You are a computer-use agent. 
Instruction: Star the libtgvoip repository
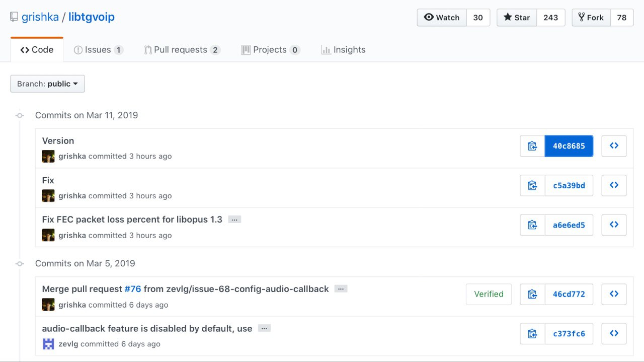(517, 18)
